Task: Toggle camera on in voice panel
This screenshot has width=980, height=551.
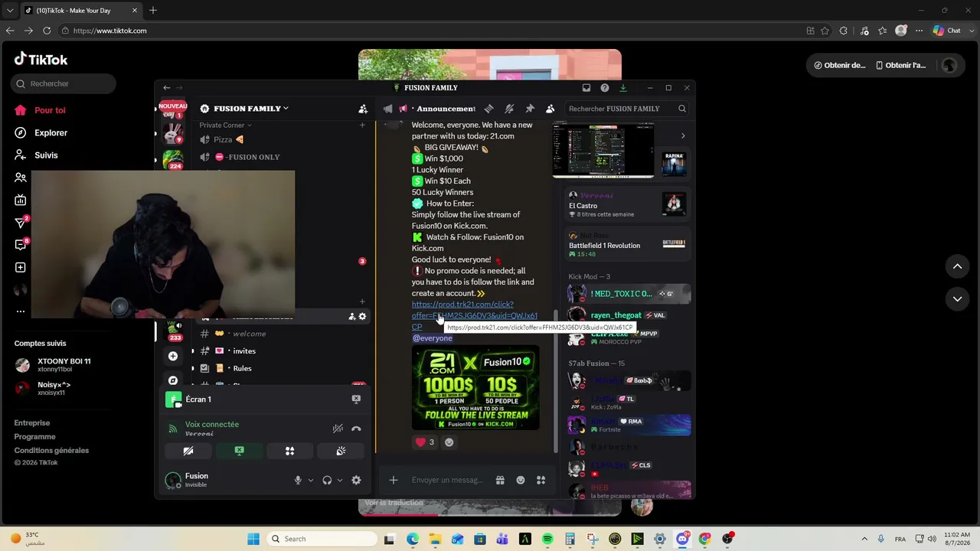Action: 188,452
